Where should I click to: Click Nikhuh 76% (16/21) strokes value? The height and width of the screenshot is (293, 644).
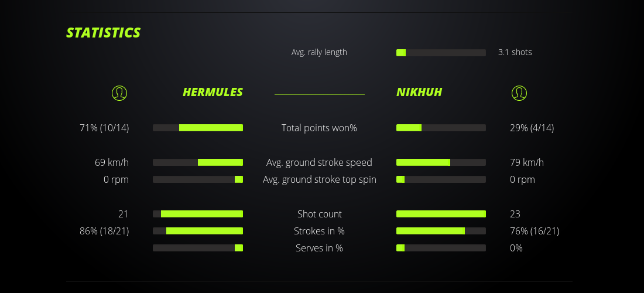(535, 231)
